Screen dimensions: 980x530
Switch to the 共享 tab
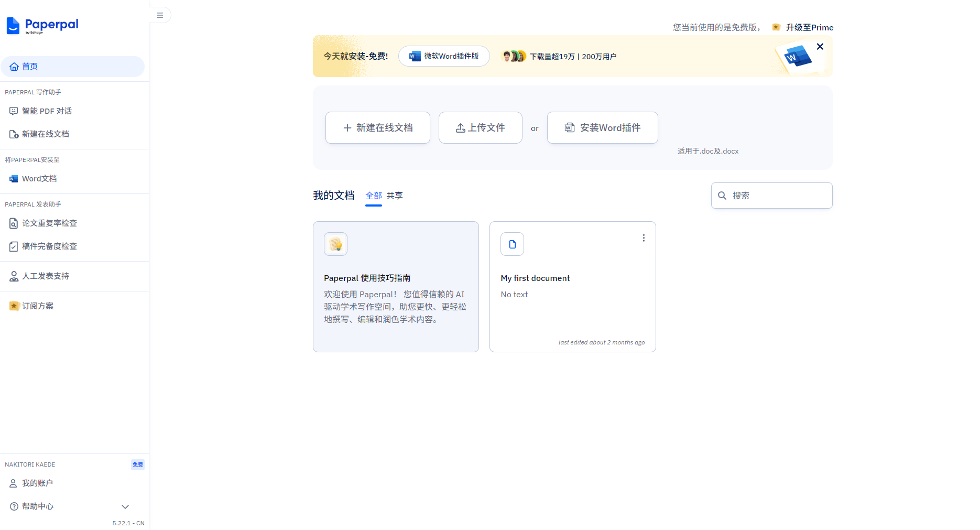click(x=395, y=196)
